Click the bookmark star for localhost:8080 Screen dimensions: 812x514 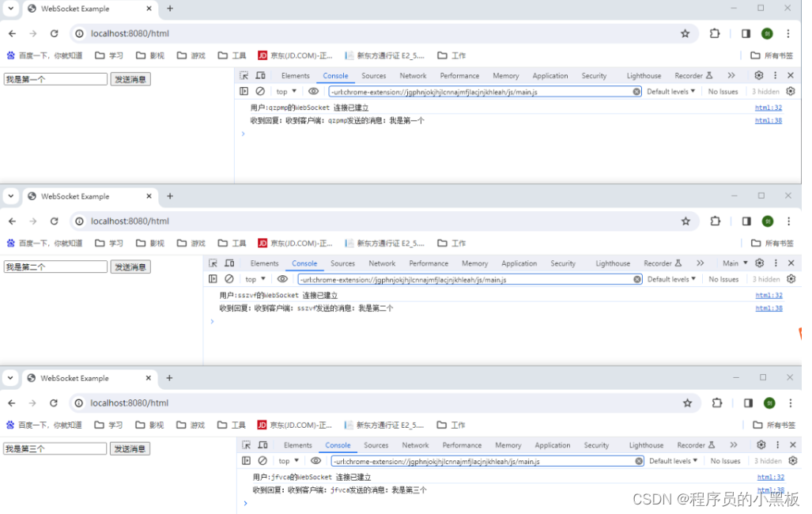tap(685, 33)
